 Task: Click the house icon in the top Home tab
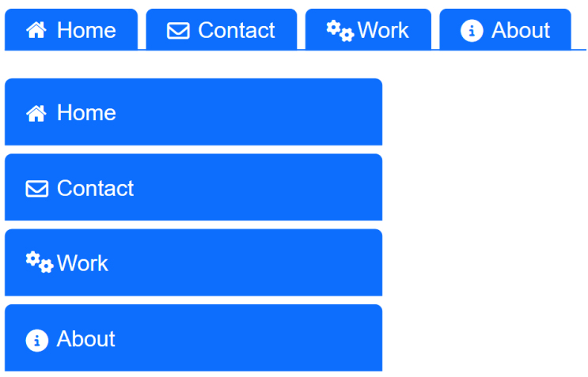point(36,31)
